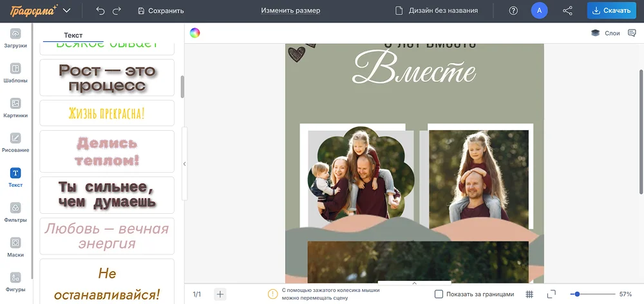Open the Картинки images panel

point(15,108)
